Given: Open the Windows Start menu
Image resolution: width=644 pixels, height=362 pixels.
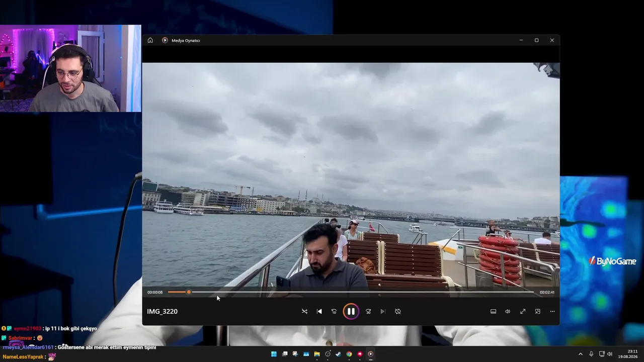Looking at the screenshot, I should click(274, 354).
